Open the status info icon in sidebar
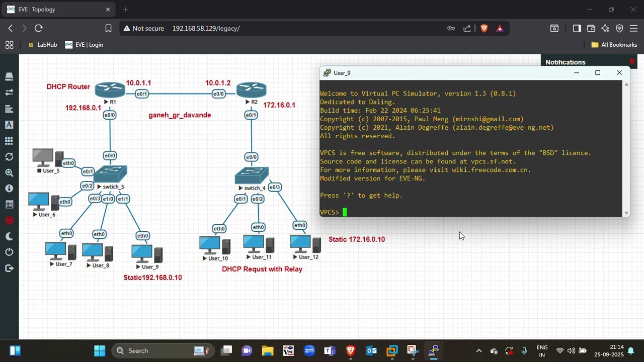Screen dimensions: 644x362 tap(9, 189)
